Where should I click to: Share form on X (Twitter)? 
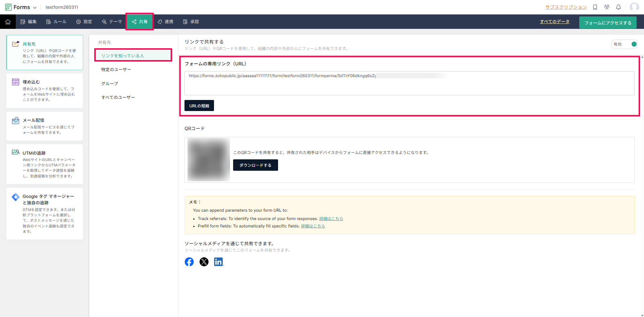coord(204,262)
